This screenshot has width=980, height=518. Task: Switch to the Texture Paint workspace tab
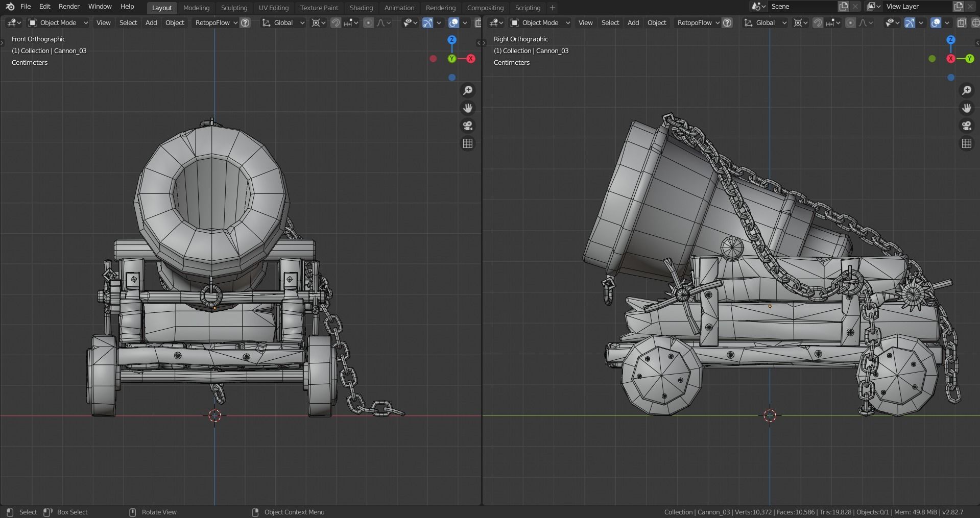point(319,8)
